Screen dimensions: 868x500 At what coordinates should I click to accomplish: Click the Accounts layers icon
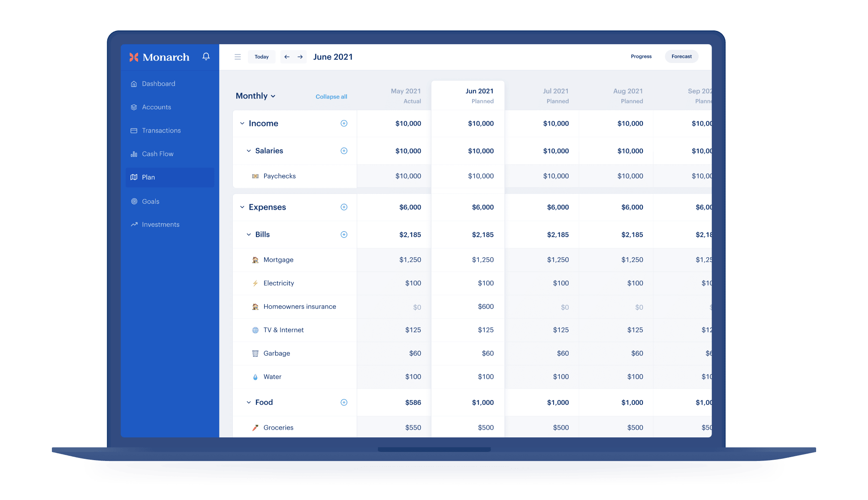pos(134,107)
